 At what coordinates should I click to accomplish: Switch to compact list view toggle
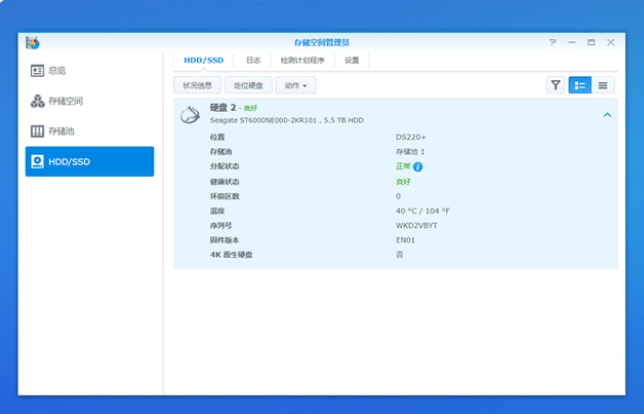click(x=603, y=85)
